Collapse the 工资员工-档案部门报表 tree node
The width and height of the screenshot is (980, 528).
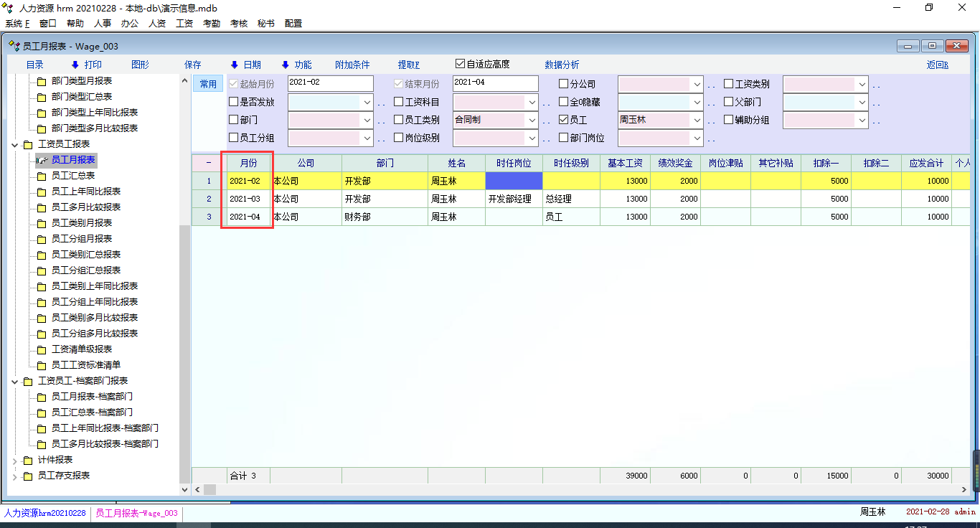point(16,381)
